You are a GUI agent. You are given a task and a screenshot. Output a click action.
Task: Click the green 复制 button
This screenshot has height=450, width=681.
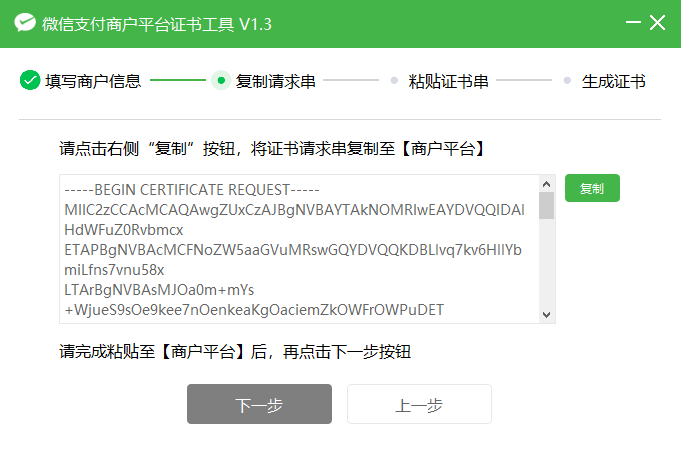coord(592,188)
